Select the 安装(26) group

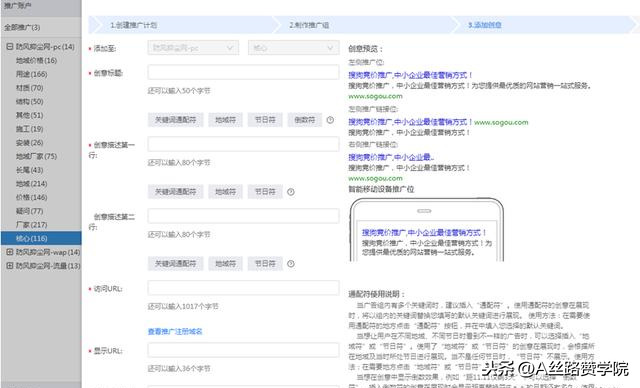[29, 143]
